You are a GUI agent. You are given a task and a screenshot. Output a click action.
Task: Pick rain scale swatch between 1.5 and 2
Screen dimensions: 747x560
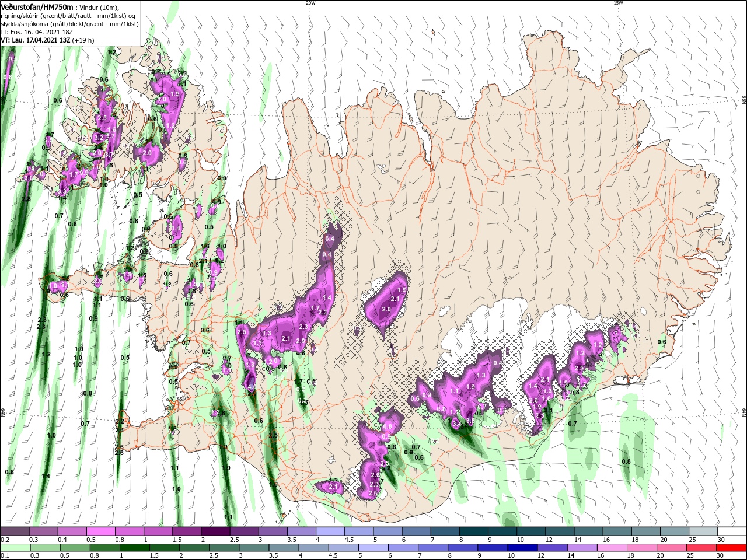click(x=165, y=547)
